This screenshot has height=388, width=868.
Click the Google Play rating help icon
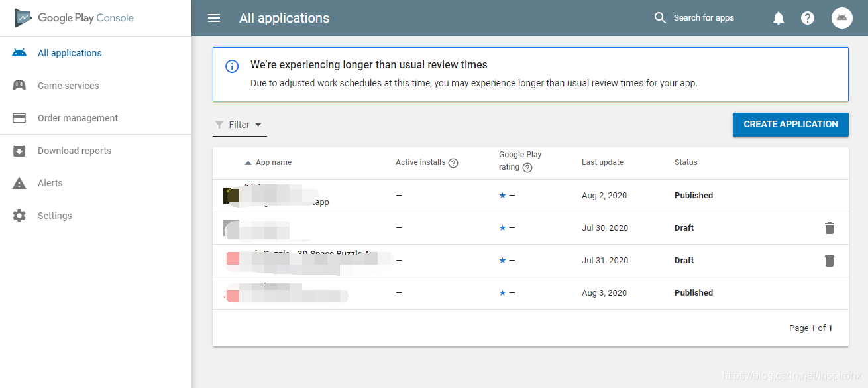tap(527, 168)
